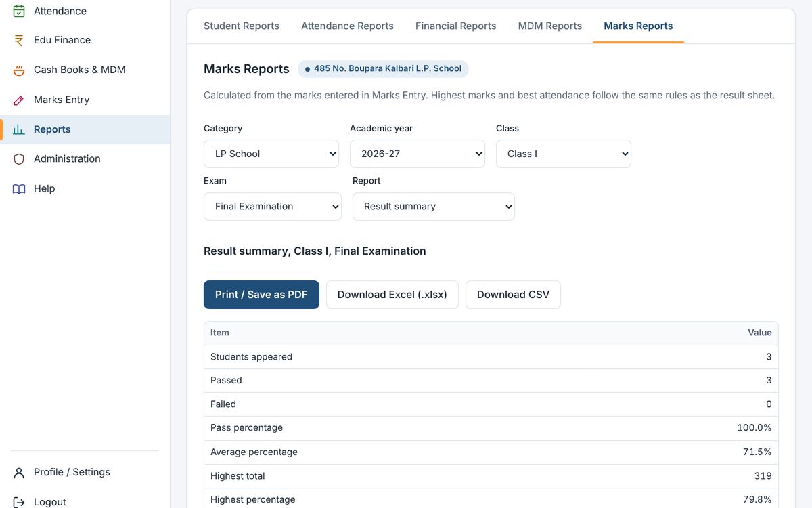
Task: Click the Attendance calendar icon
Action: (19, 11)
